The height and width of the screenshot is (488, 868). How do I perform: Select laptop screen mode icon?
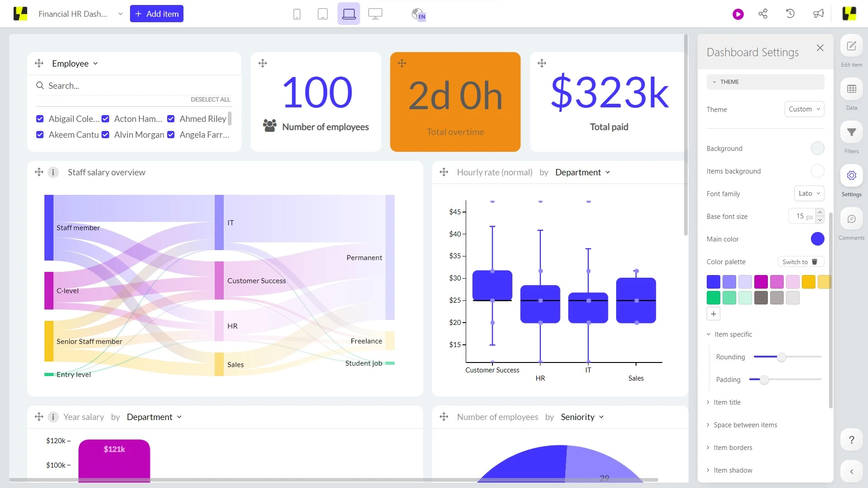[348, 14]
